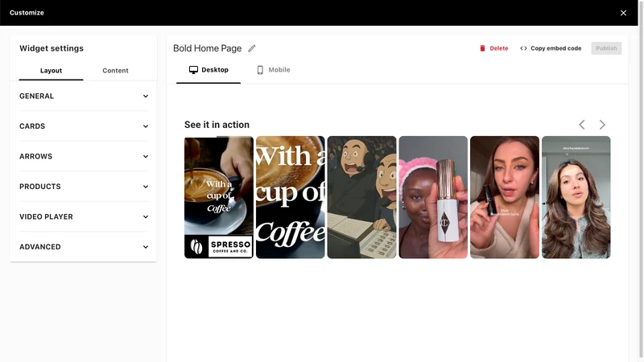Click the Bold Home Page title
The image size is (644, 362).
pos(208,48)
